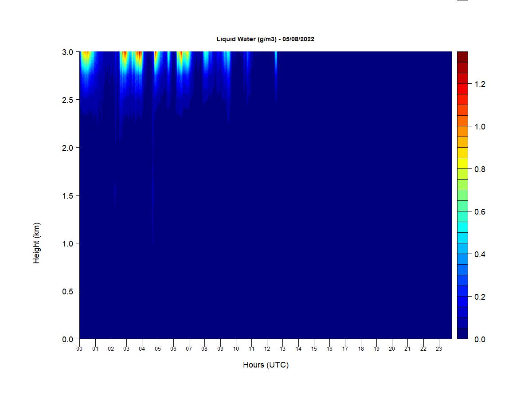Click the dark red top colorbar segment
This screenshot has height=399, width=532.
[462, 57]
